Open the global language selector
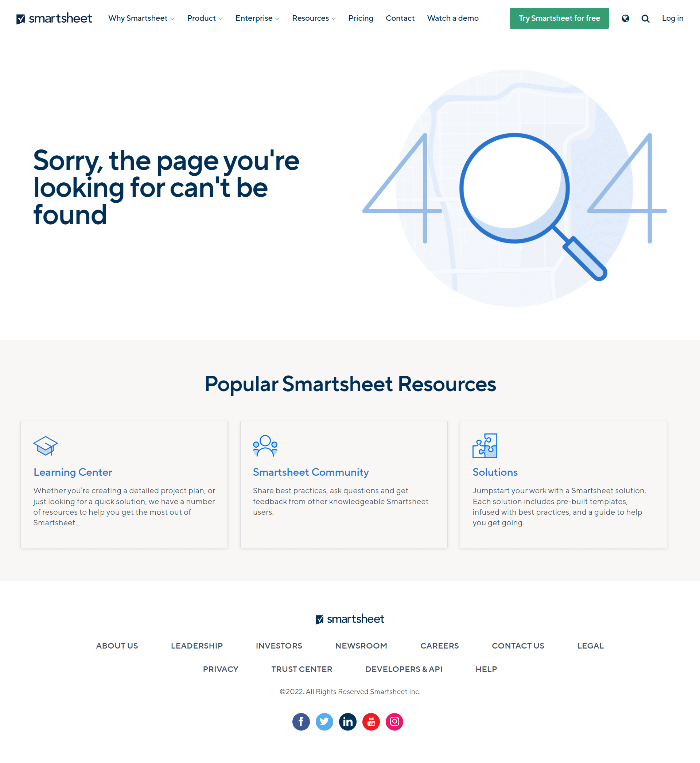Screen dimensions: 700x763 coord(626,18)
